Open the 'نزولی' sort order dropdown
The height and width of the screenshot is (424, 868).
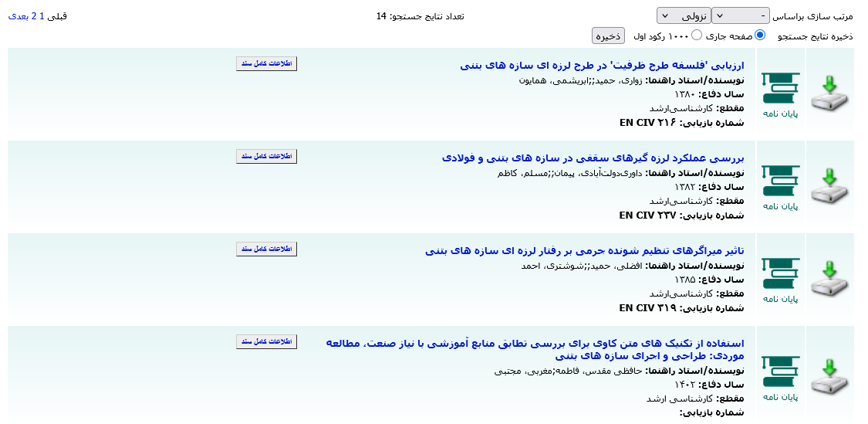(684, 15)
